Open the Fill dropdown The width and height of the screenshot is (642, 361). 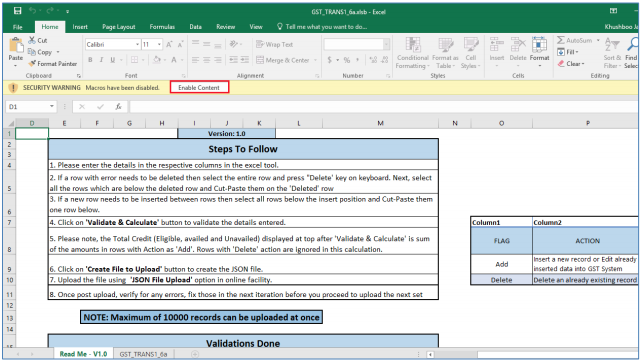coord(568,52)
